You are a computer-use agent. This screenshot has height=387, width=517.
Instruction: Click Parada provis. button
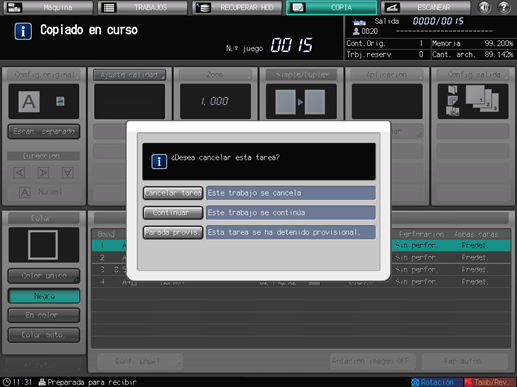[x=173, y=232]
